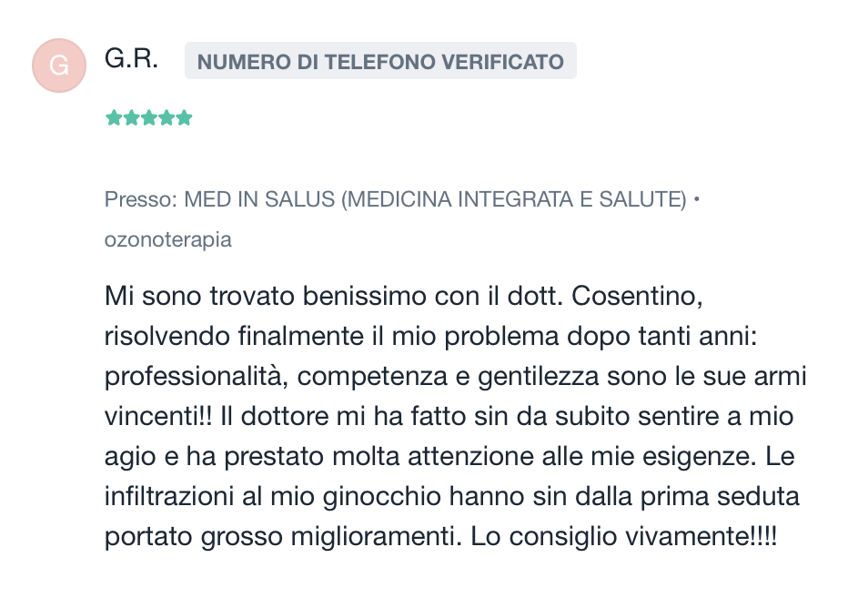Image resolution: width=868 pixels, height=608 pixels.
Task: Open the MED IN SALUS clinic name
Action: point(435,199)
